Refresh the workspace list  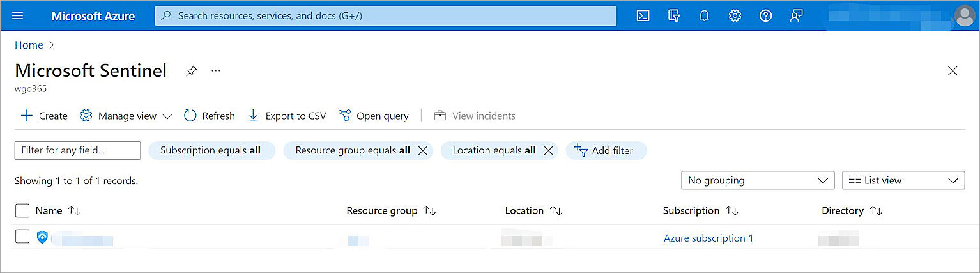pyautogui.click(x=210, y=116)
